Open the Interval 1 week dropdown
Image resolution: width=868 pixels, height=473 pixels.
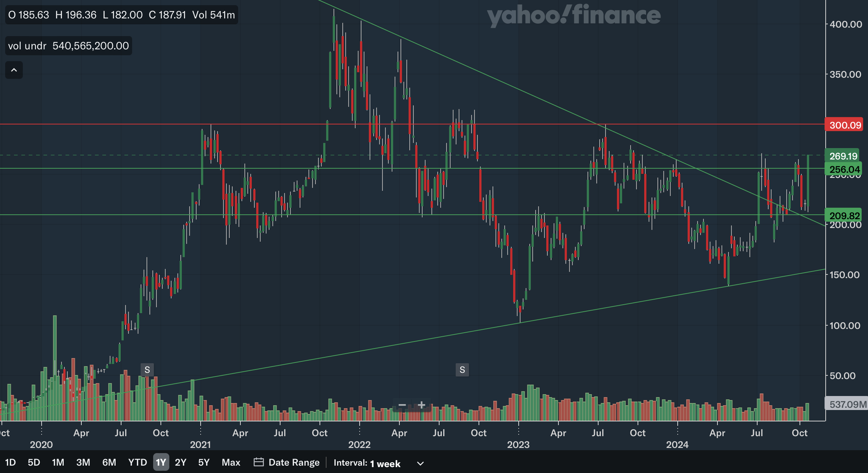[x=385, y=463]
